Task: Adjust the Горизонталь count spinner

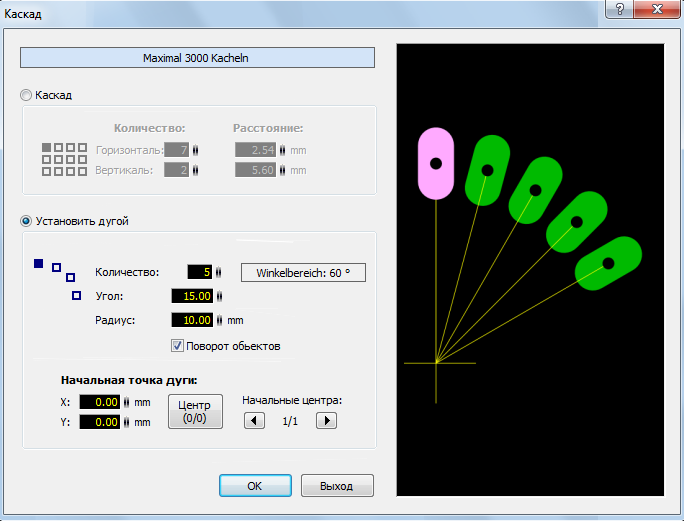Action: [x=195, y=150]
